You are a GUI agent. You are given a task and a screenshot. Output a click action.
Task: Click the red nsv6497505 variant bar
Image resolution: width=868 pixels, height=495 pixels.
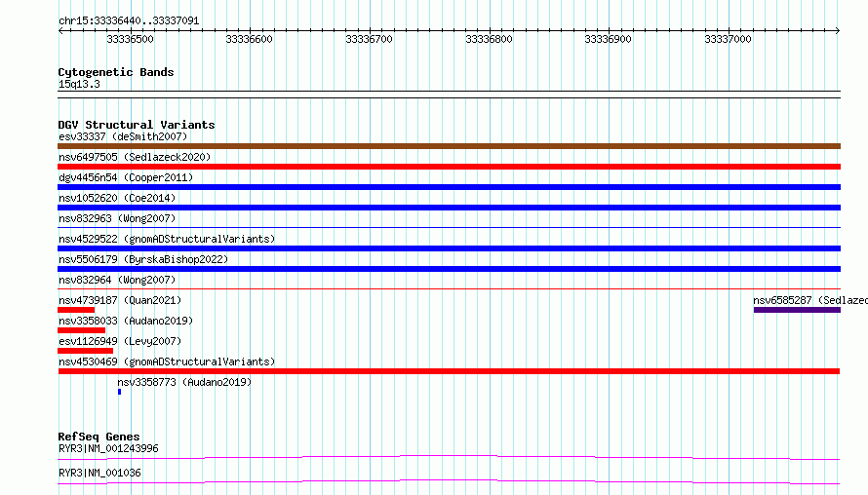click(449, 167)
